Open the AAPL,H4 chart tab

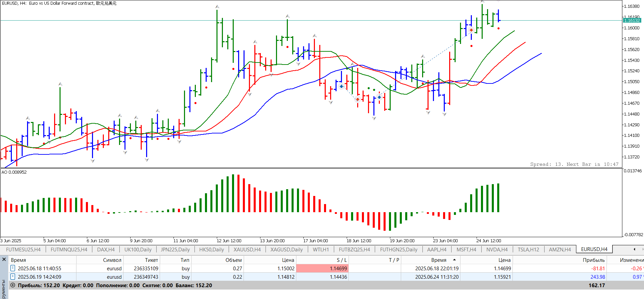(x=436, y=249)
